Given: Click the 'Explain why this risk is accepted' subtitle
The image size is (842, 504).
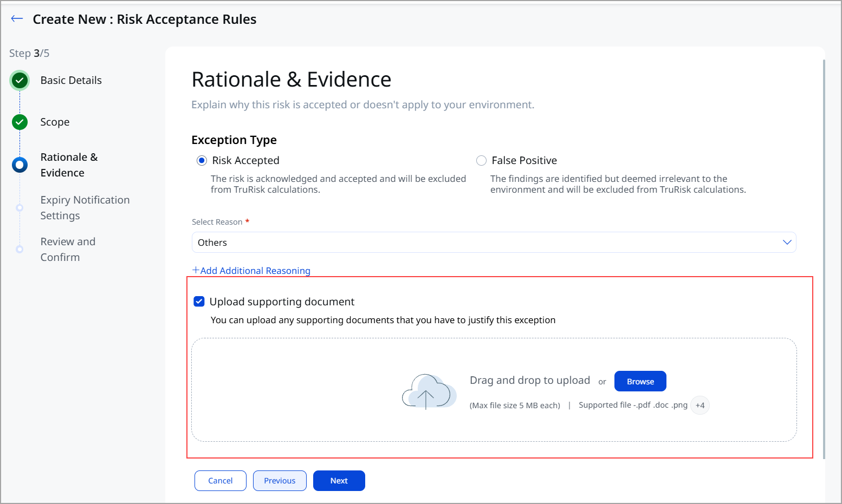Looking at the screenshot, I should 363,104.
